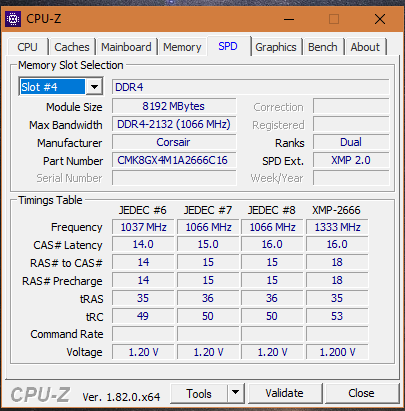Select the Memory tab

tap(182, 47)
